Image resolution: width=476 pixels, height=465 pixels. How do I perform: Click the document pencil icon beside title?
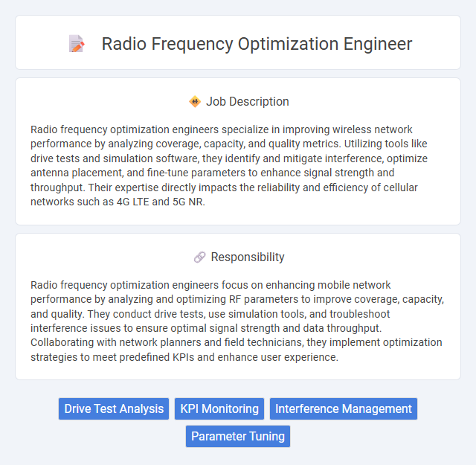[x=77, y=44]
